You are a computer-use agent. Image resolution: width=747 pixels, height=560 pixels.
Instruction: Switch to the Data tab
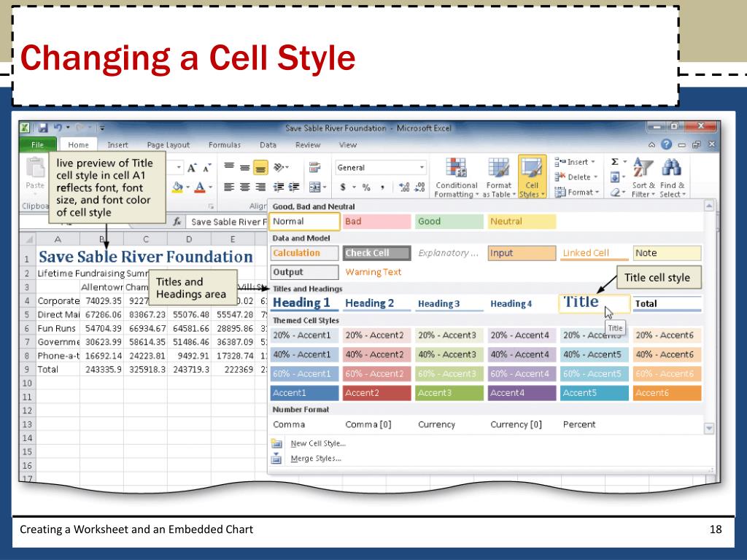[268, 145]
